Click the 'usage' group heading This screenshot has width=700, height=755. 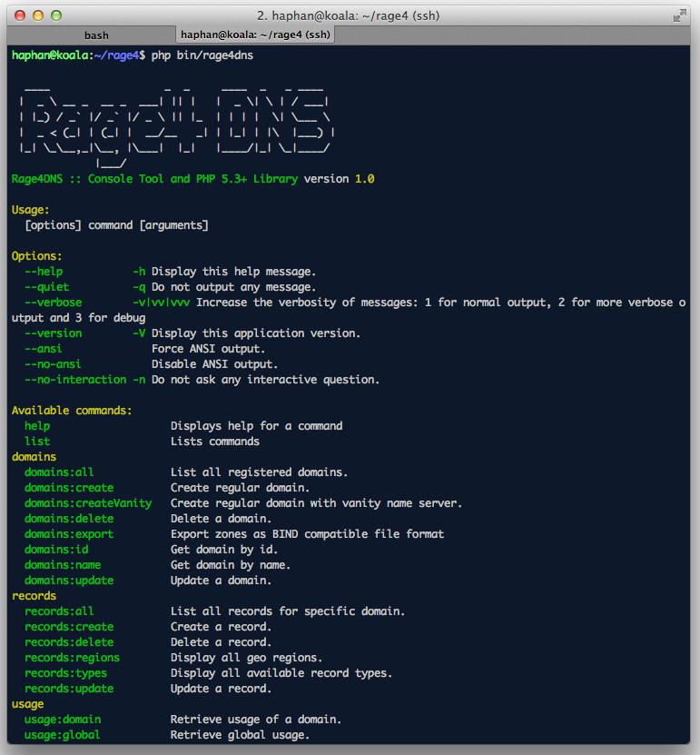[x=27, y=704]
